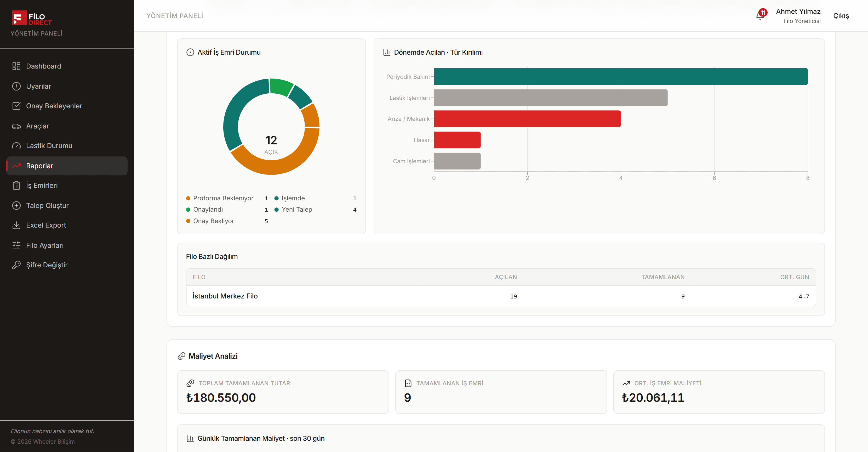Click the Yeni Talep legend label
The image size is (868, 452).
297,210
